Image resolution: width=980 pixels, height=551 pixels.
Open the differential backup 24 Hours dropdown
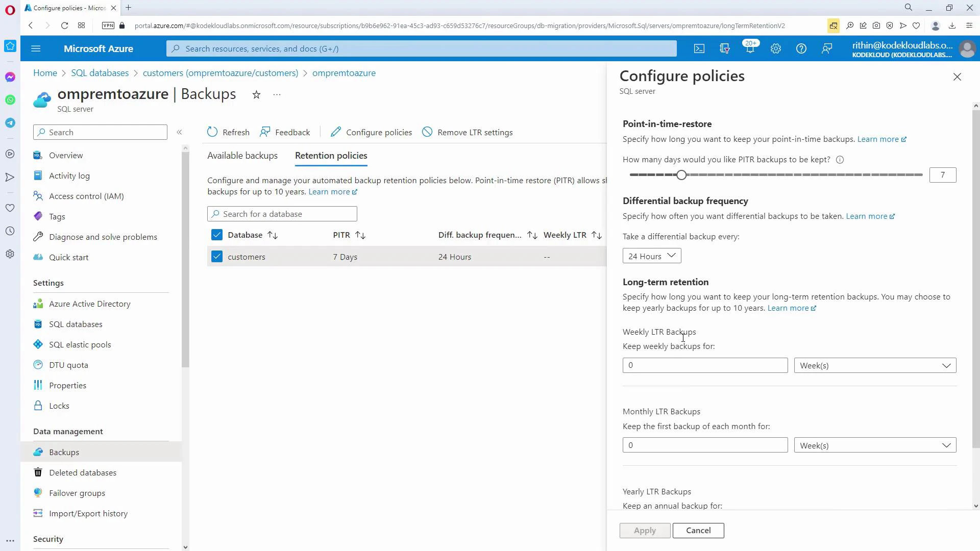click(652, 256)
